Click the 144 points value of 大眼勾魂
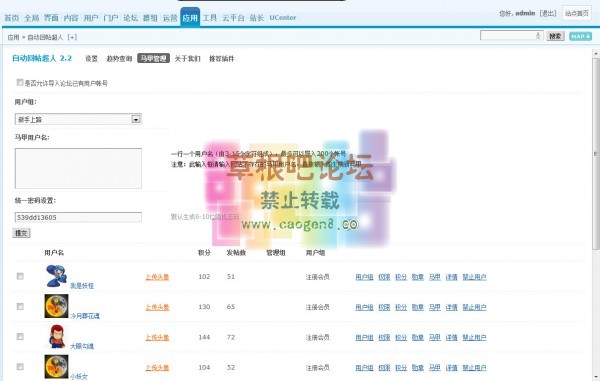The image size is (600, 381). [x=204, y=337]
